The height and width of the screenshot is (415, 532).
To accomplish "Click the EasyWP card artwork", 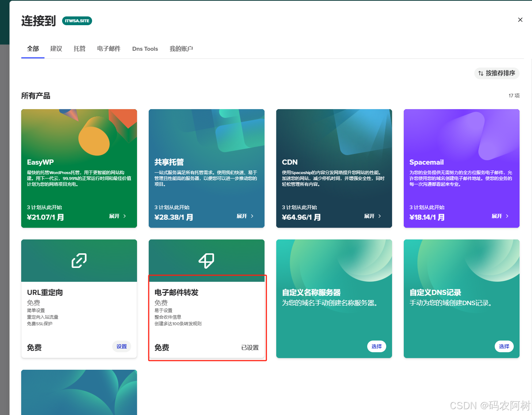I will [x=79, y=132].
